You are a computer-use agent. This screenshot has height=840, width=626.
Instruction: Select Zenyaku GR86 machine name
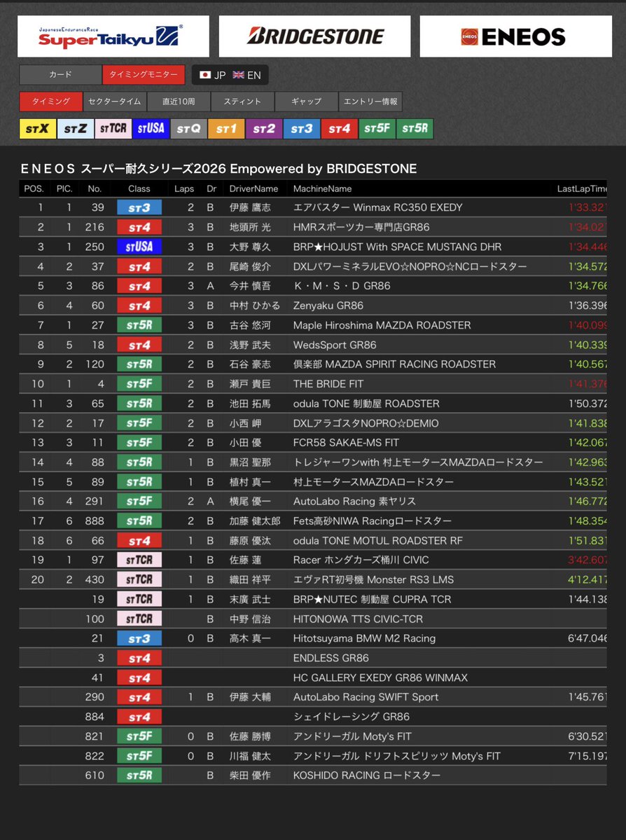pyautogui.click(x=328, y=306)
